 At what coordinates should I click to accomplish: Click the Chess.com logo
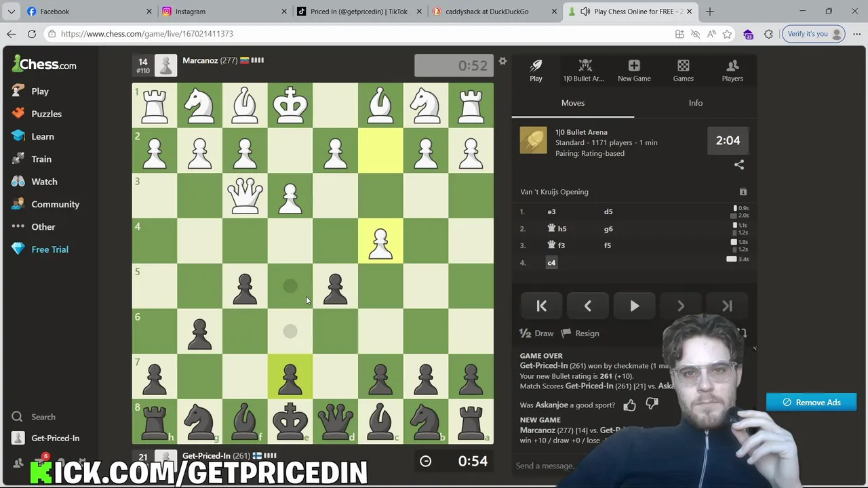coord(44,64)
